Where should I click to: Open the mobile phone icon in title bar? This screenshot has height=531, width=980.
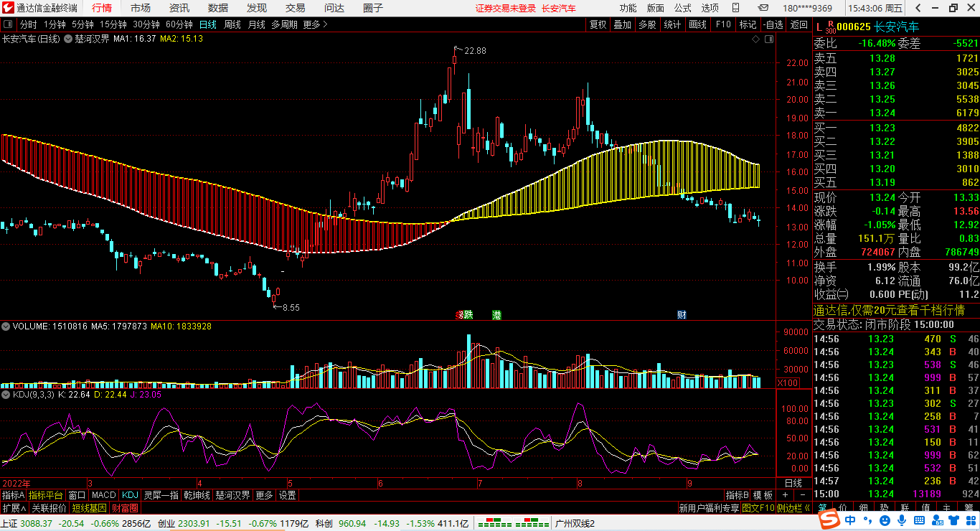click(x=736, y=8)
